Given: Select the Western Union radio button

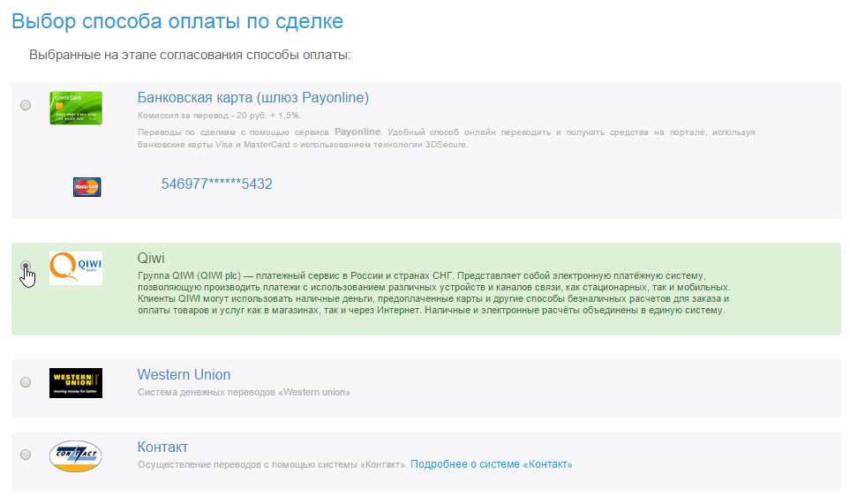Looking at the screenshot, I should (x=26, y=382).
